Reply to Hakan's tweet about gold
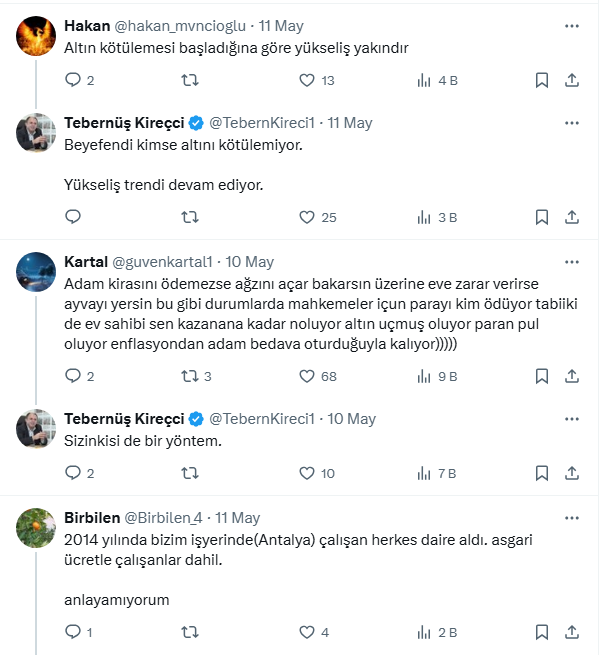The width and height of the screenshot is (603, 655). click(73, 80)
